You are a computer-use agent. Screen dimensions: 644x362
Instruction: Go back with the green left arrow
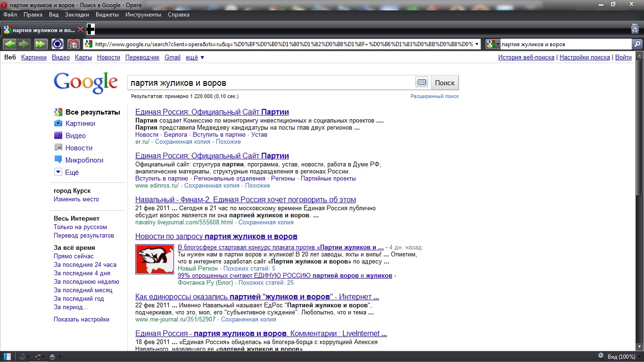tap(10, 44)
